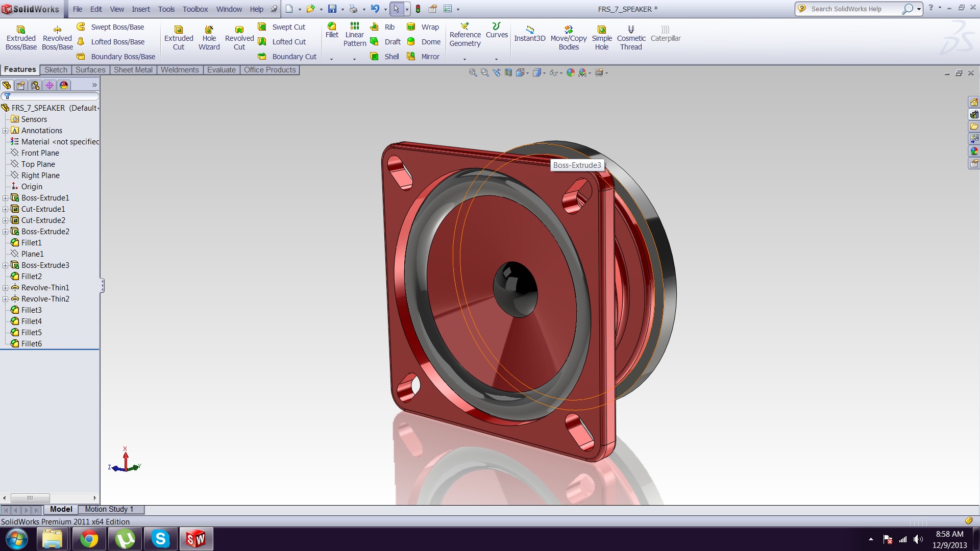Click the Zoom to Fit view icon

tap(473, 73)
